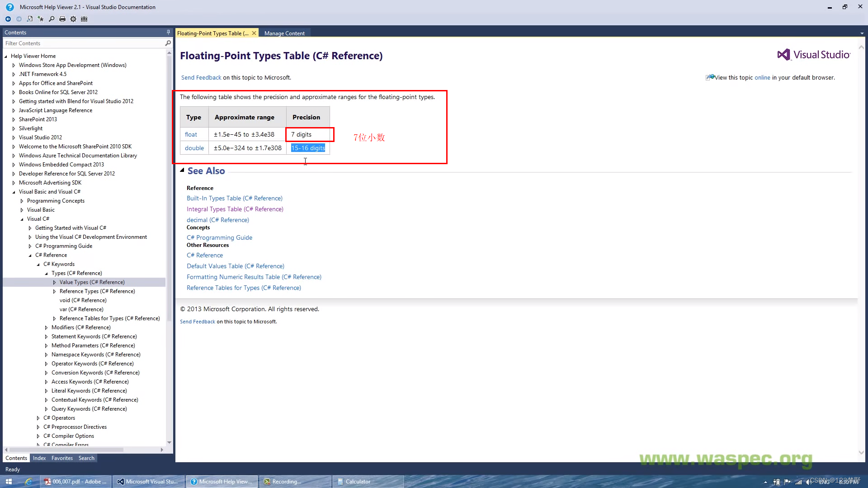This screenshot has width=868, height=488.
Task: Select void (C# Reference) tree item
Action: [83, 300]
